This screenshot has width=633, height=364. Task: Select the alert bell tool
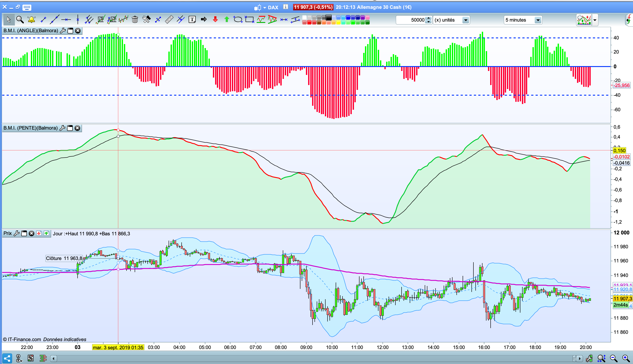[x=32, y=19]
